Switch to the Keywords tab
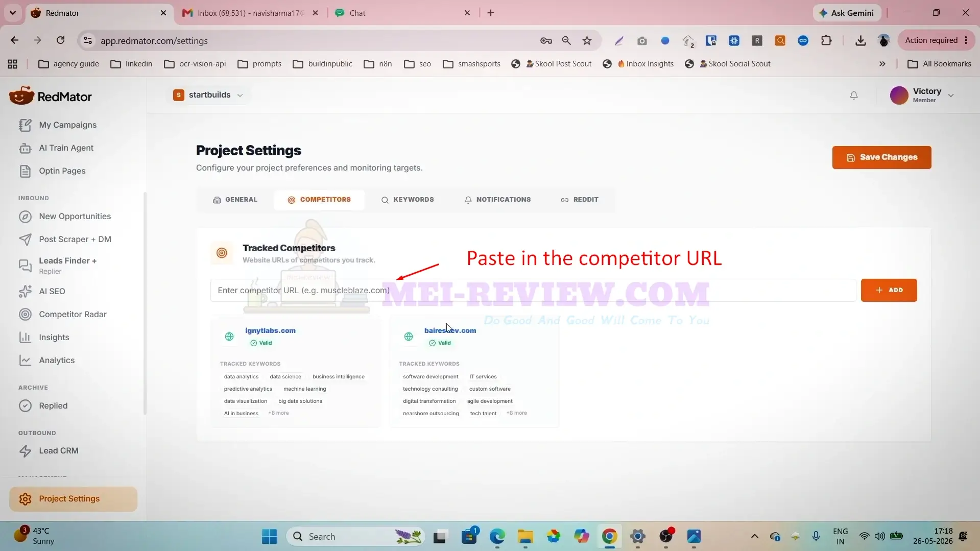 point(408,200)
